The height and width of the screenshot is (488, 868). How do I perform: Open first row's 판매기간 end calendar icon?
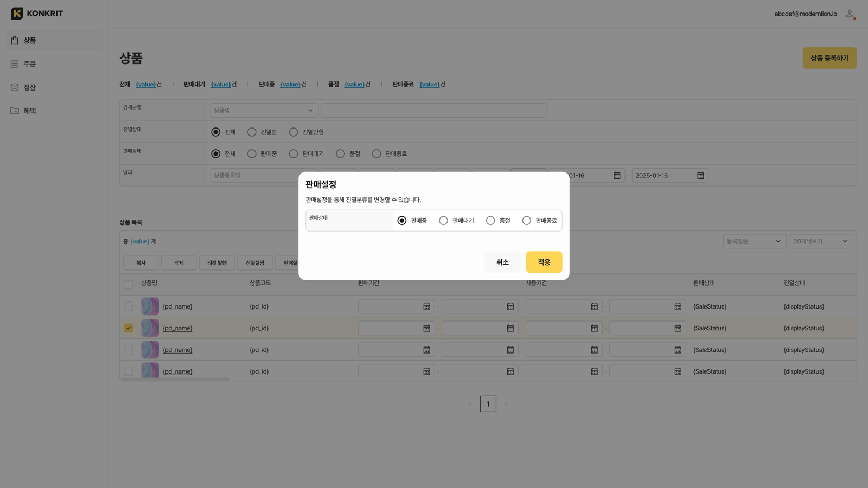pos(510,306)
